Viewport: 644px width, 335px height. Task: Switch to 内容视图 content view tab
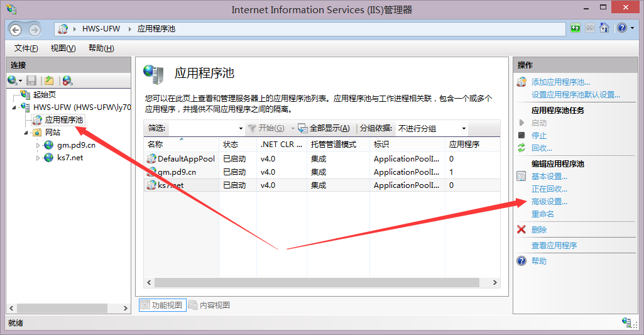tap(209, 305)
